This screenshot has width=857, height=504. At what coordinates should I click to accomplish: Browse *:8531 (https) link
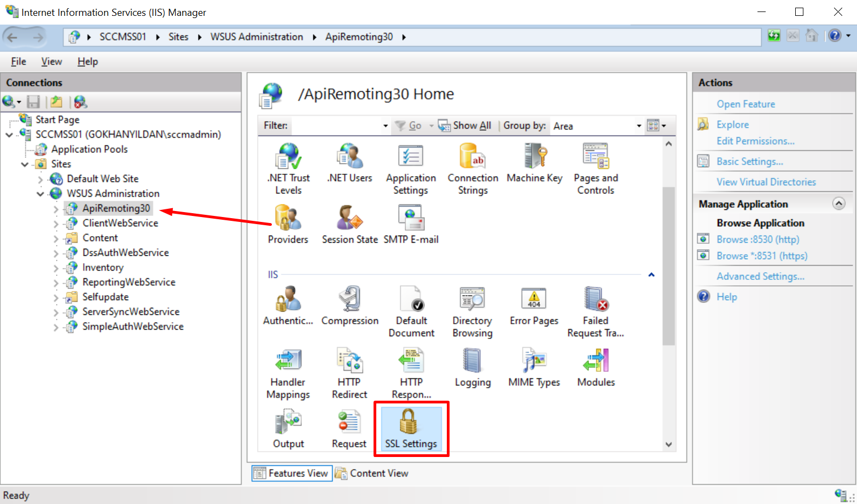click(762, 256)
